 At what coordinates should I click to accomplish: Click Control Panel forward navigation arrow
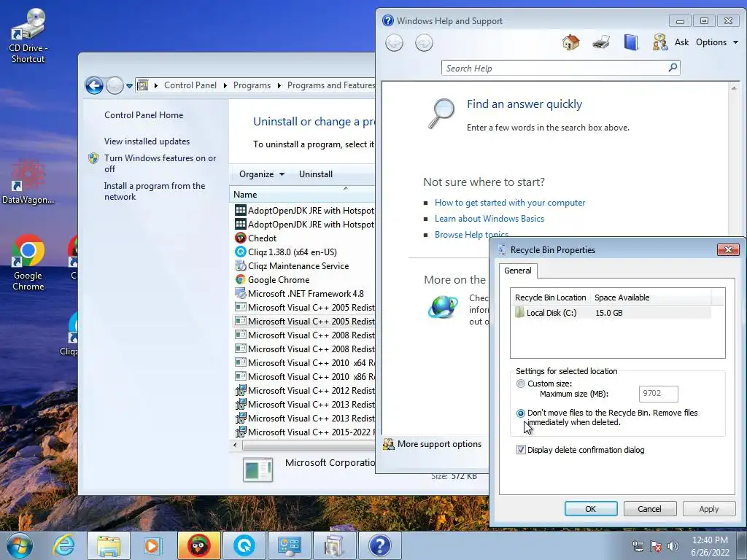click(115, 86)
